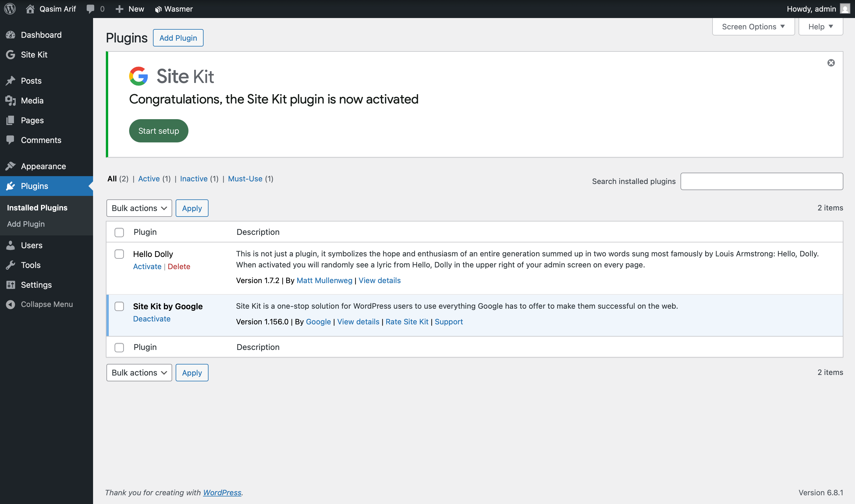
Task: Deactivate Site Kit by Google
Action: pyautogui.click(x=152, y=319)
